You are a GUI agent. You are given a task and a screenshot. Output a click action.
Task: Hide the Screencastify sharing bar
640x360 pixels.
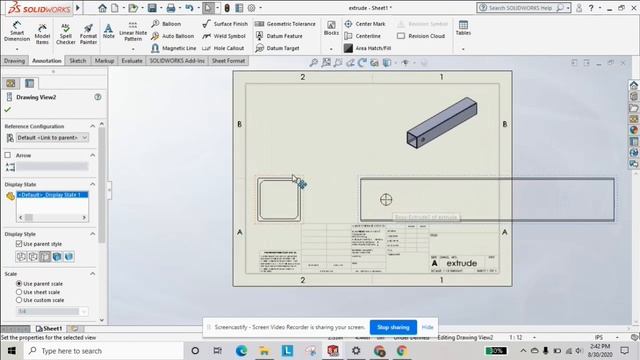coord(427,327)
